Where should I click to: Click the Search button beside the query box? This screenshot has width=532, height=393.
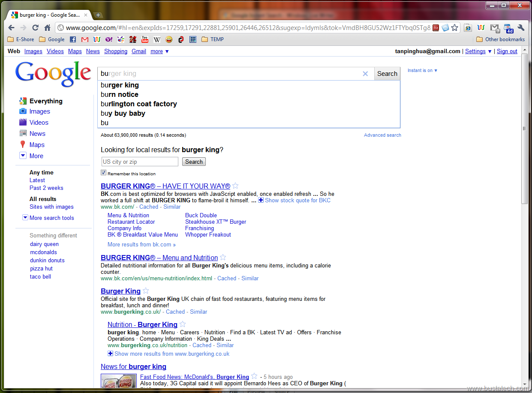tap(387, 74)
